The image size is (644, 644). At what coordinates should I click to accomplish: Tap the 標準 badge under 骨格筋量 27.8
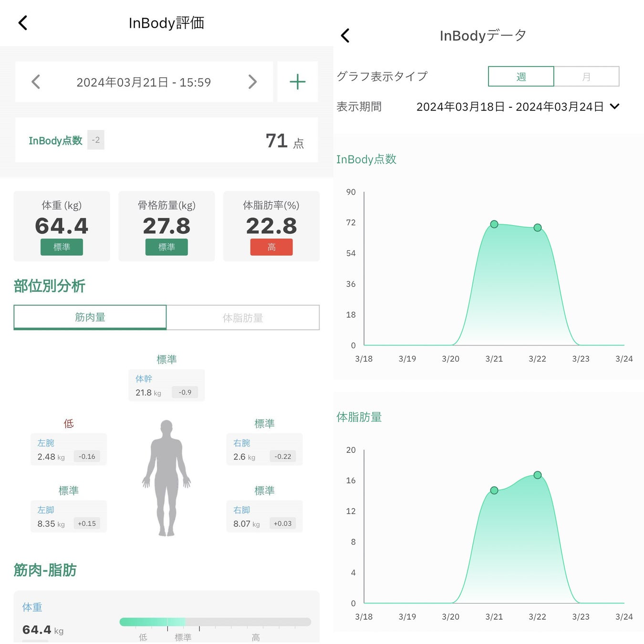(x=166, y=247)
